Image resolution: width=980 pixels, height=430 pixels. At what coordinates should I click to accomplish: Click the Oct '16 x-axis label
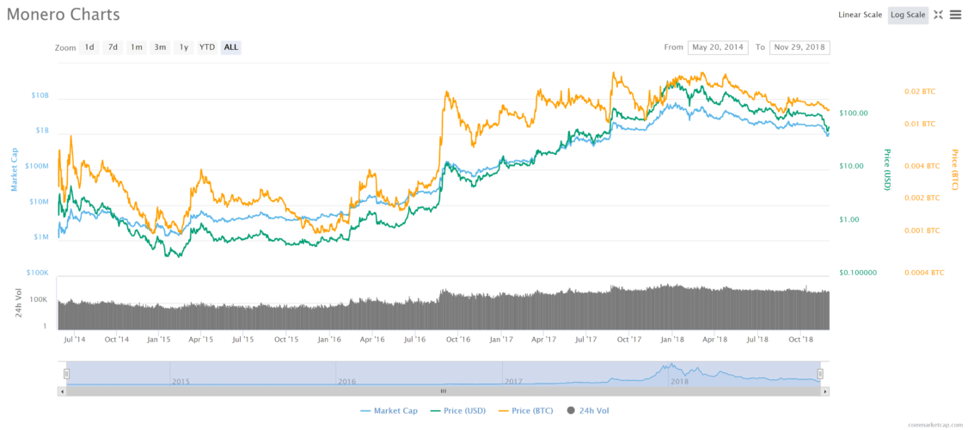[x=458, y=340]
